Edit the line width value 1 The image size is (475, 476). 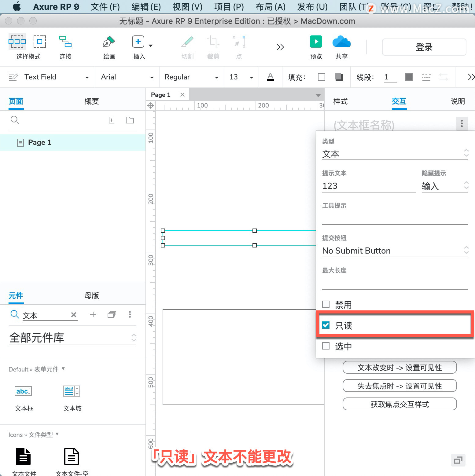point(390,77)
